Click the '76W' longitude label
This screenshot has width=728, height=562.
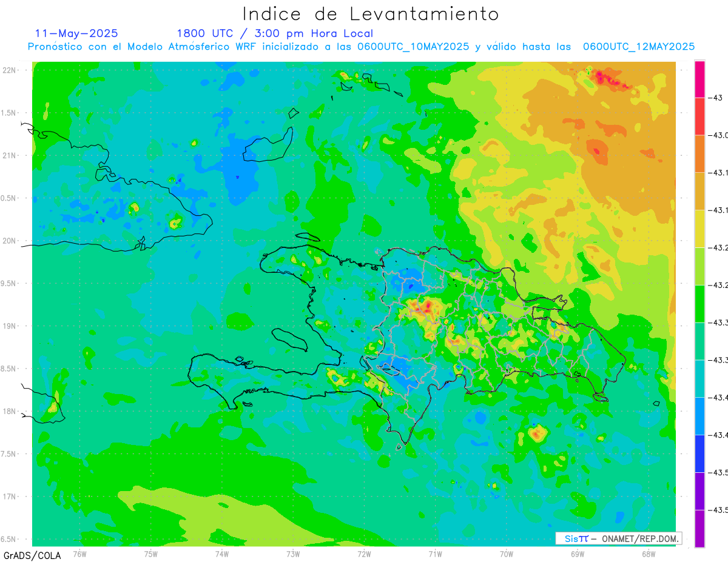(x=79, y=553)
